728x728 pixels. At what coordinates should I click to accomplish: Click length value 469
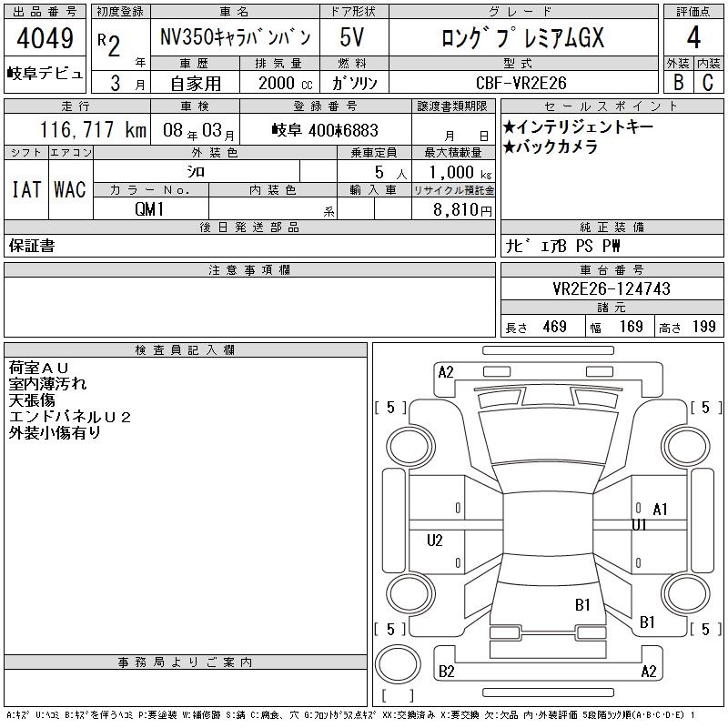tap(554, 327)
